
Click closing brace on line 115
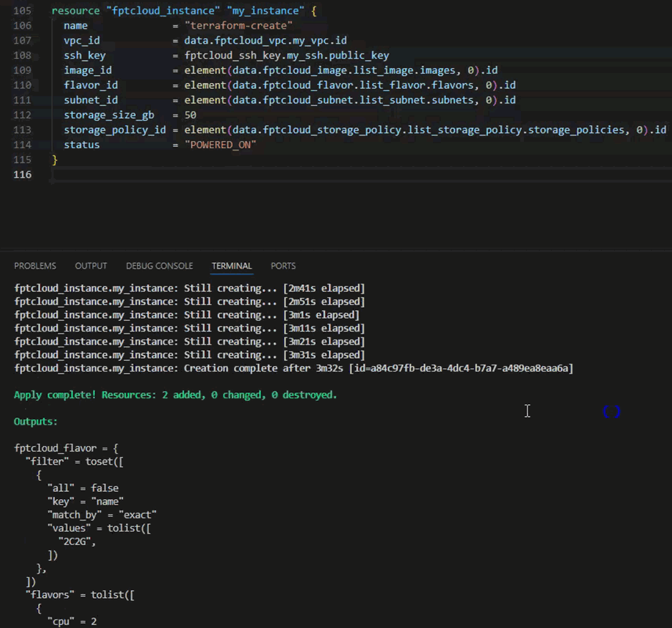(x=54, y=160)
